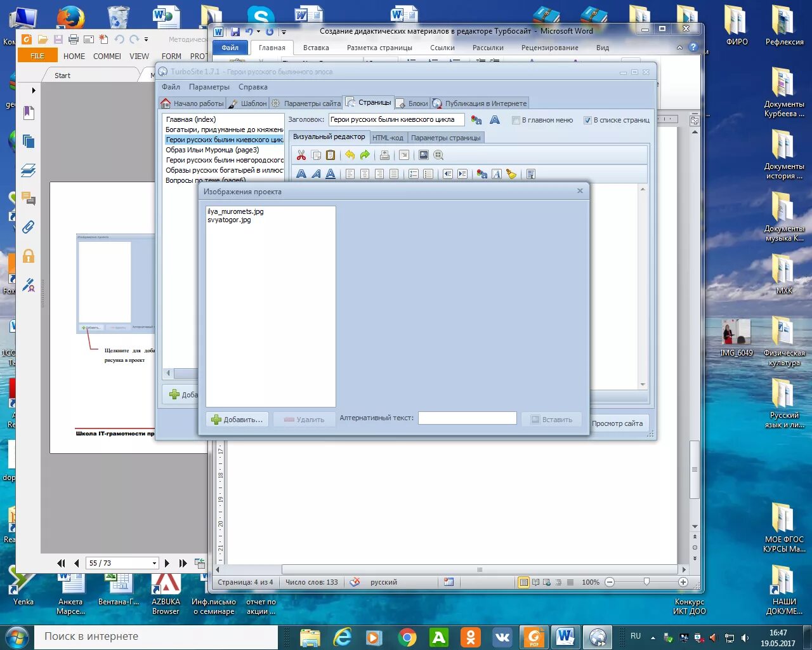Screen dimensions: 812x650
Task: Click the Cut scissors icon in TurboSite editor
Action: [301, 155]
